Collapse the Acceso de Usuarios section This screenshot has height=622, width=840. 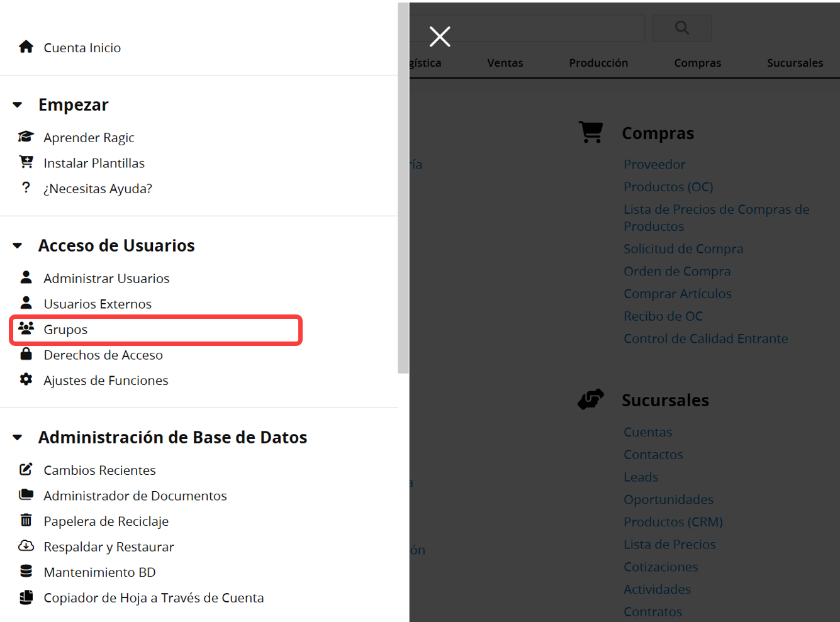(x=18, y=246)
